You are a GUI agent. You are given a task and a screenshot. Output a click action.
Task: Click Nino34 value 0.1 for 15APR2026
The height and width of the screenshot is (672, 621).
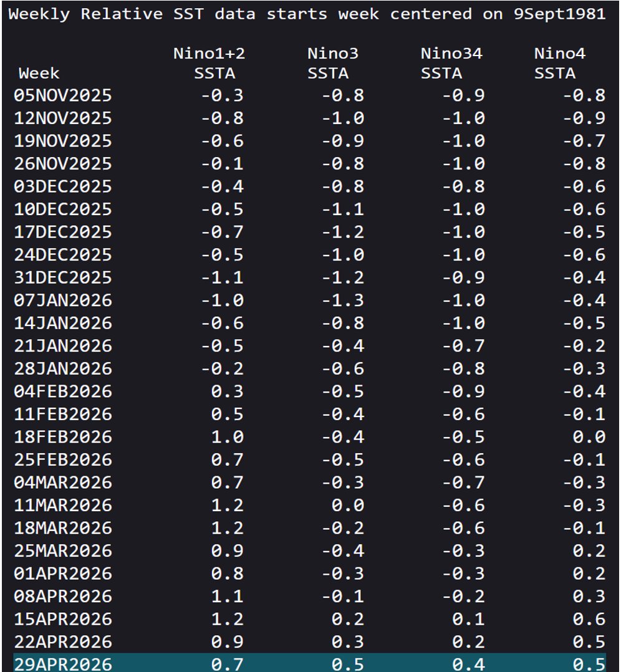[x=468, y=619]
